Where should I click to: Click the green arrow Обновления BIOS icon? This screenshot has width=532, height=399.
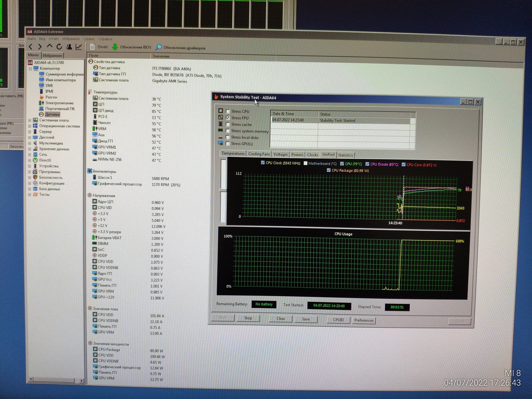[115, 47]
